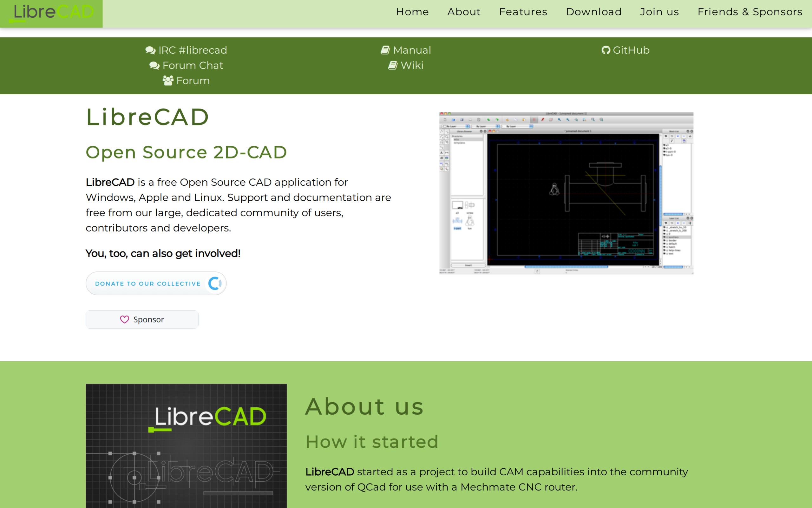Click the Manual book icon

coord(385,50)
